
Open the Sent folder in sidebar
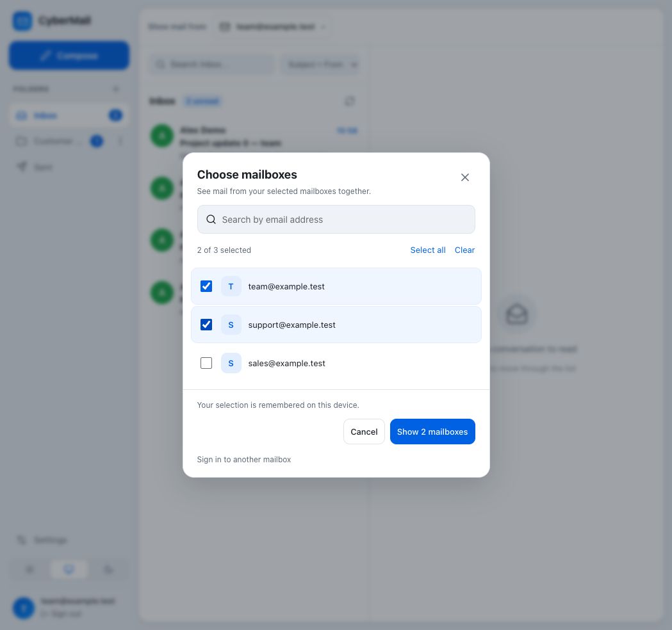pyautogui.click(x=69, y=166)
